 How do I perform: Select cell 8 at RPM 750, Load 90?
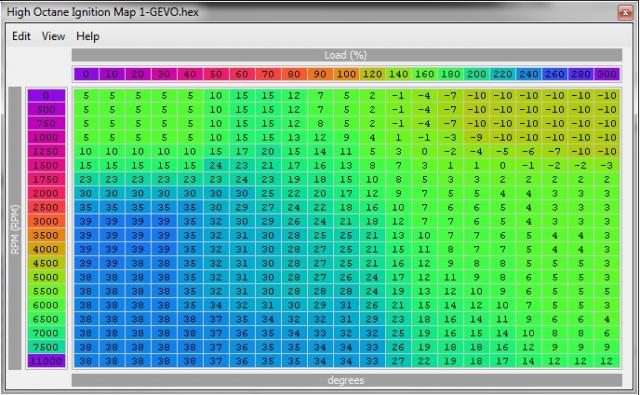click(x=320, y=123)
